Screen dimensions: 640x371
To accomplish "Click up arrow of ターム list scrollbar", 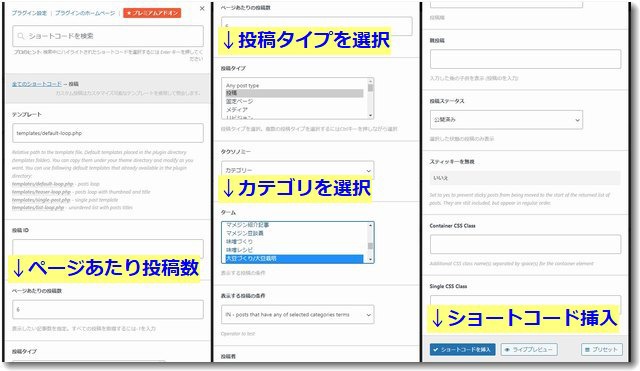I will coord(371,225).
